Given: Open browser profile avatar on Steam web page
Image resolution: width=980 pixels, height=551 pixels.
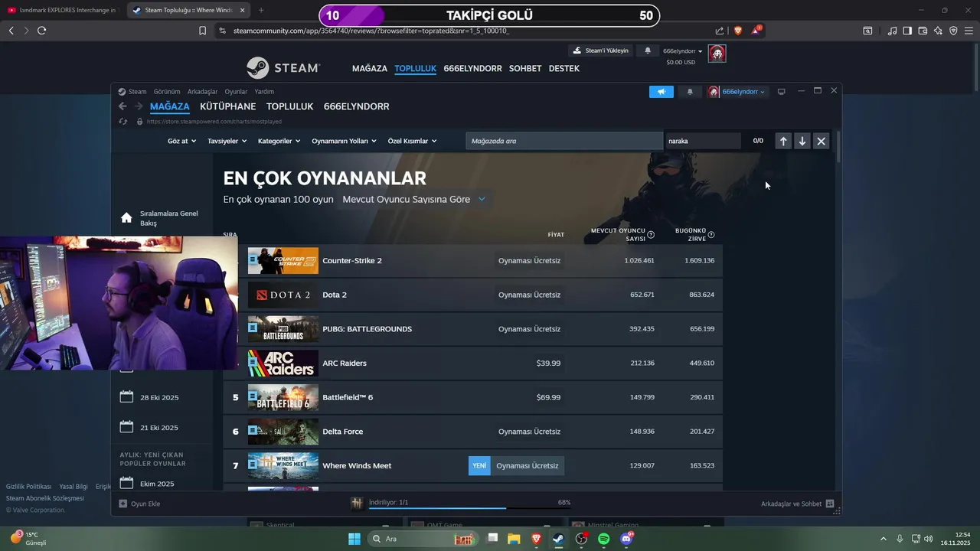Looking at the screenshot, I should point(717,54).
